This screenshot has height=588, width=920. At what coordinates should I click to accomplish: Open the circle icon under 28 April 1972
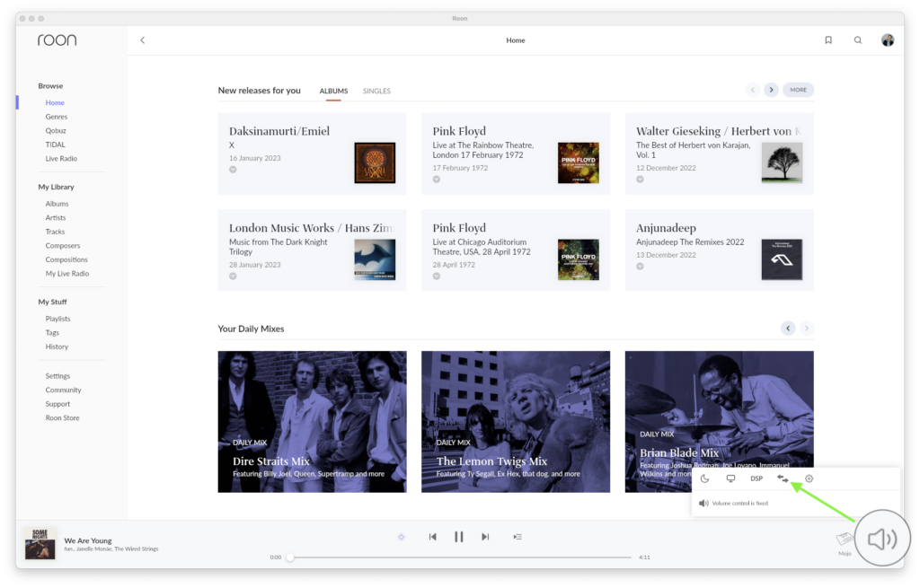click(437, 276)
